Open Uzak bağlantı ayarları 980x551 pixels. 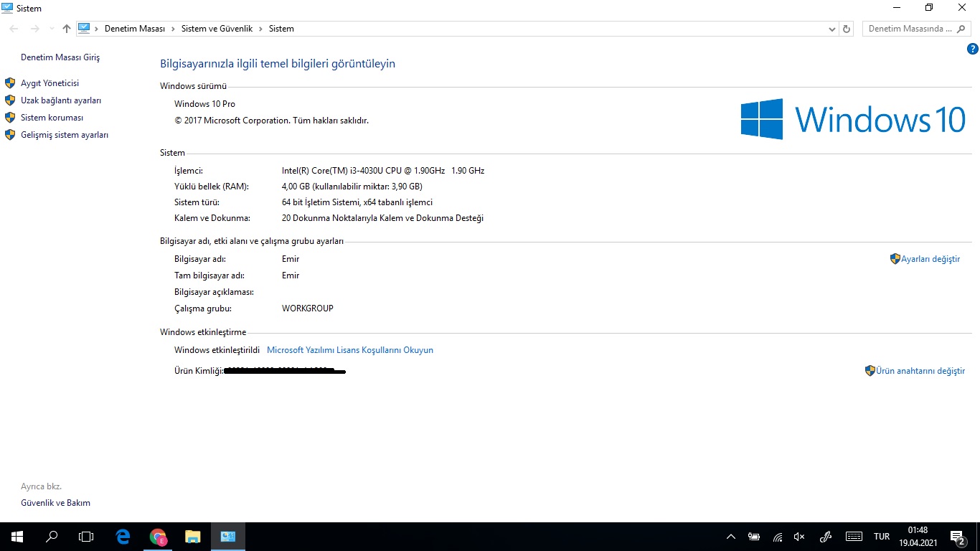tap(61, 100)
